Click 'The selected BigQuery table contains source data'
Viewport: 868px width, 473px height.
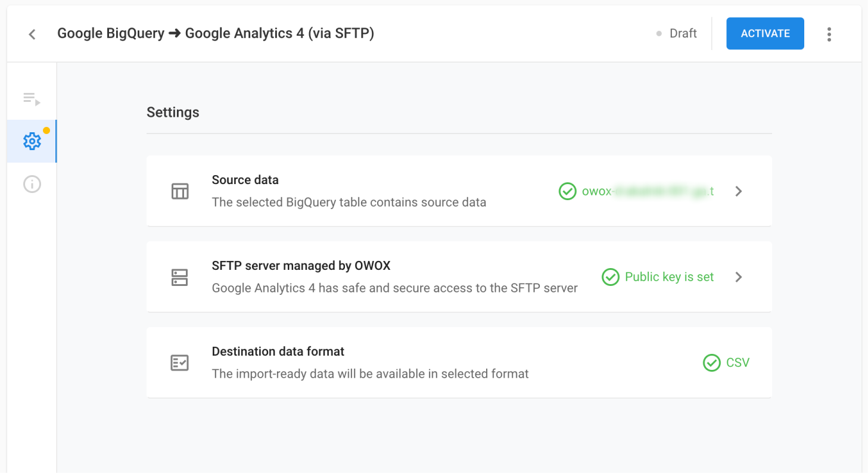349,203
